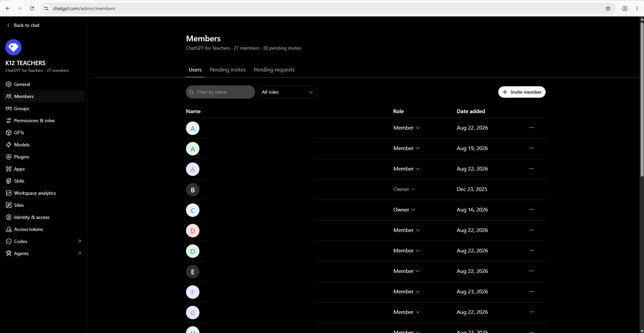
Task: Open Workspace analytics icon
Action: (9, 193)
